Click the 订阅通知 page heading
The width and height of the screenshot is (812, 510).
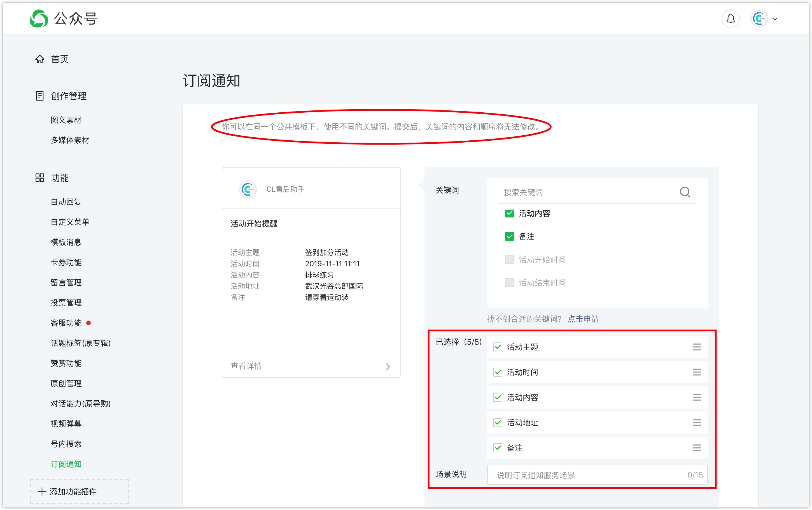click(x=212, y=81)
